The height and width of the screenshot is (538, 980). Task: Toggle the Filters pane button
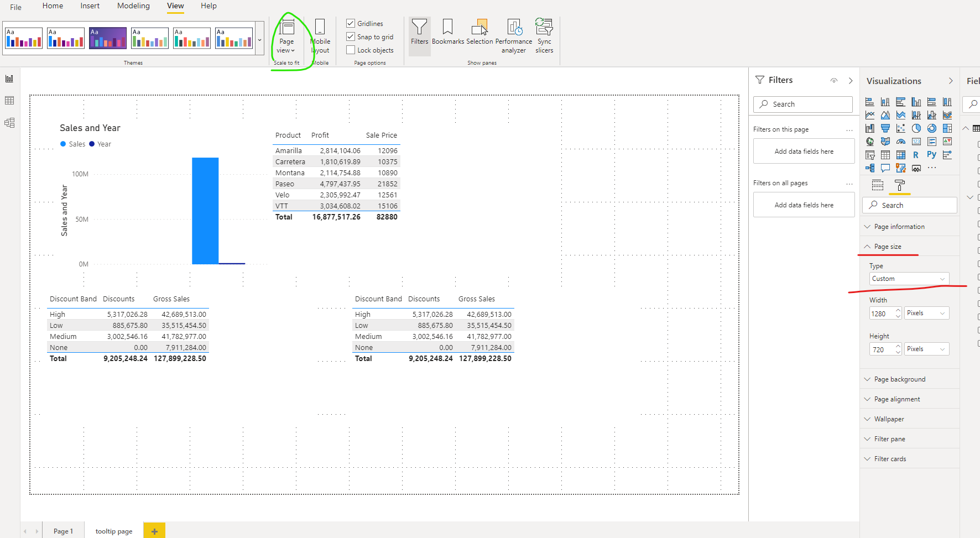pyautogui.click(x=419, y=36)
